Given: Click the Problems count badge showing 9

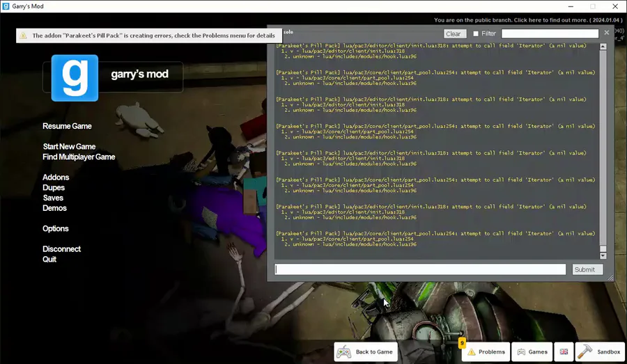Looking at the screenshot, I should click(462, 343).
